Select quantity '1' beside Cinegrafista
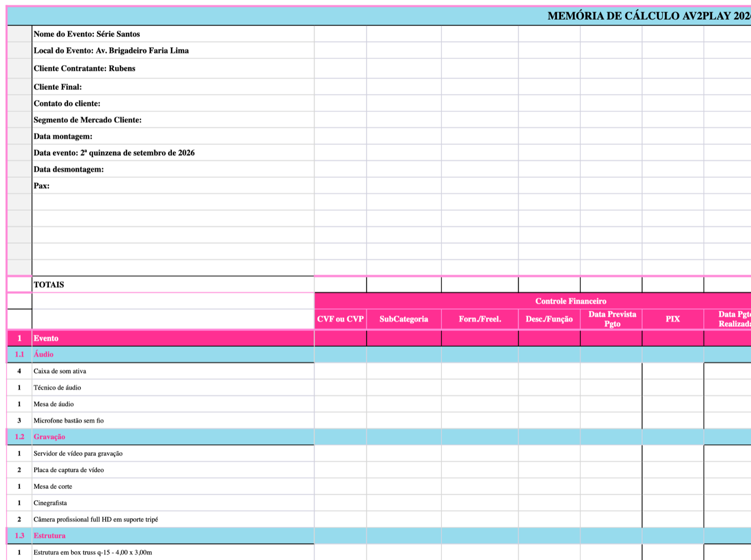751x560 pixels. pos(19,503)
